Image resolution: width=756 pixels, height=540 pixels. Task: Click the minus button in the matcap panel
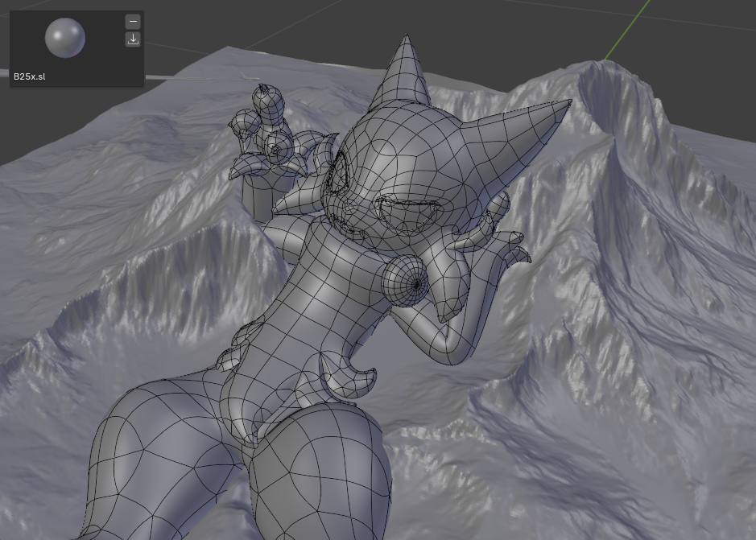pos(133,22)
